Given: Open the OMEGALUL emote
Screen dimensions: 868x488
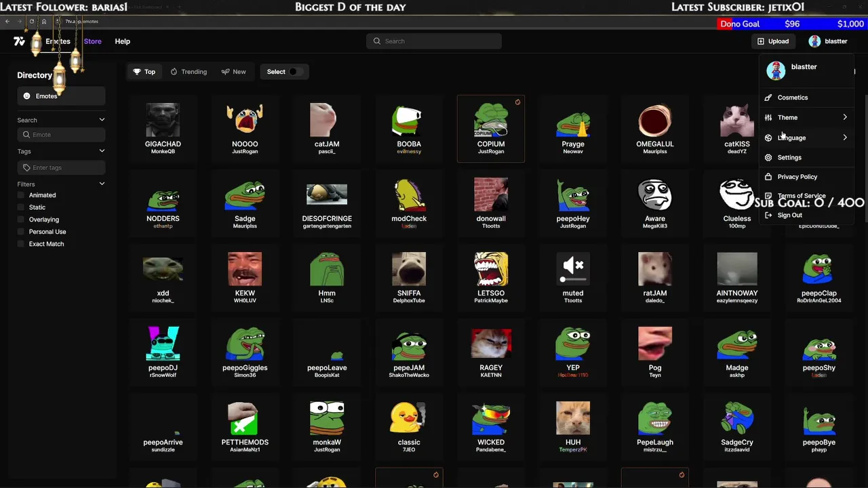Looking at the screenshot, I should coord(655,129).
